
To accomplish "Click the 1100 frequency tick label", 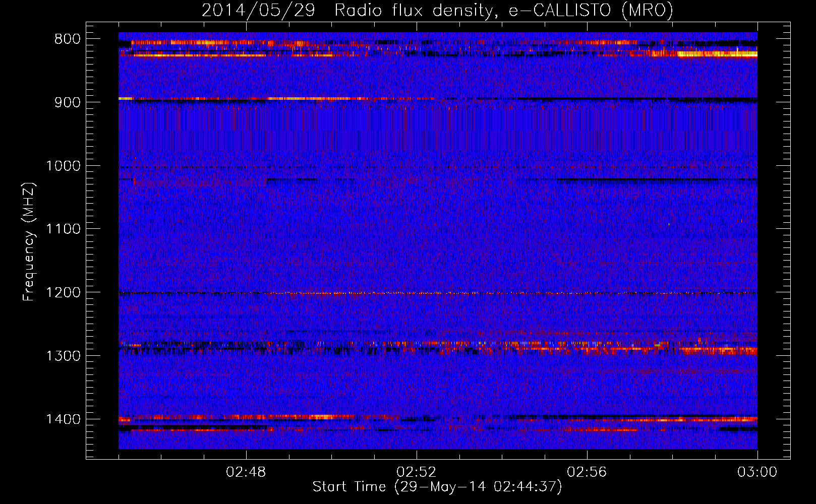I will (x=63, y=229).
